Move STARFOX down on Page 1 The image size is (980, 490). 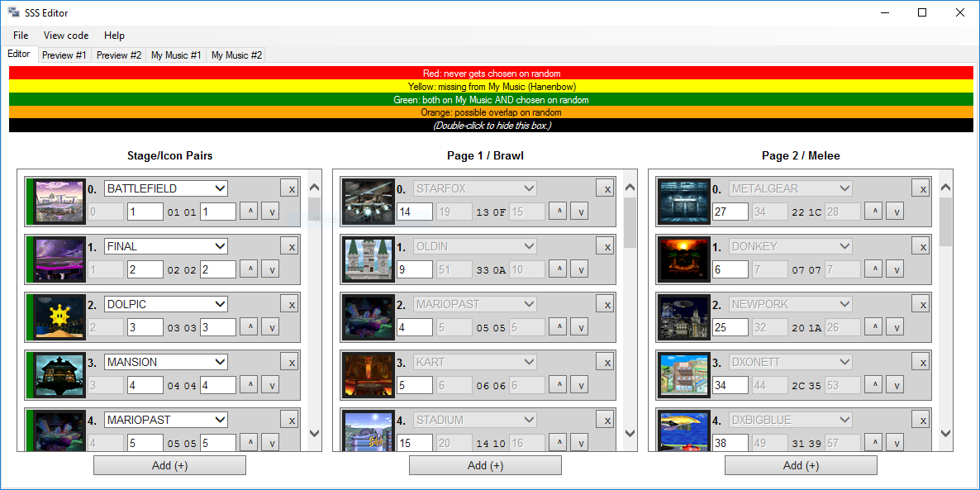(x=579, y=212)
